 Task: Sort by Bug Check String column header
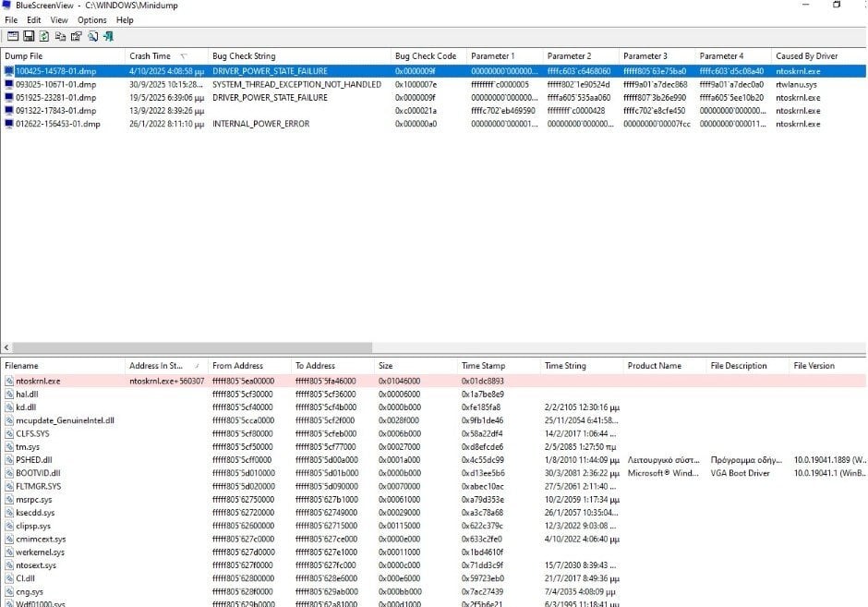244,56
